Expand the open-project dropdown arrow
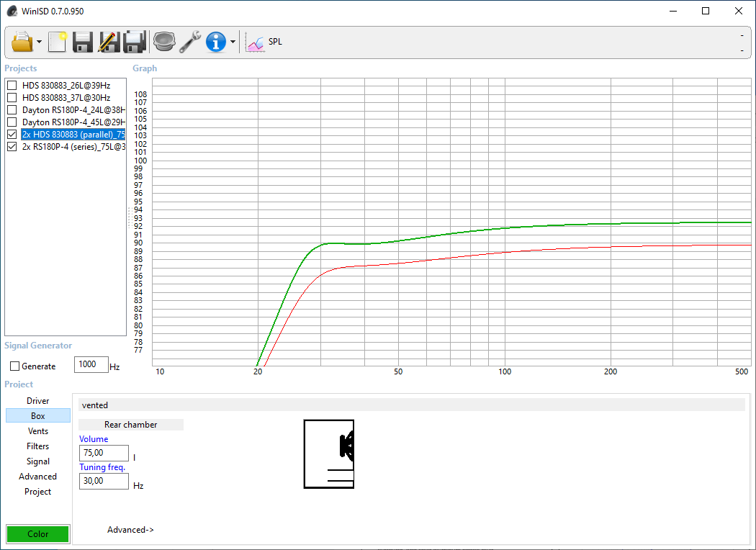Screen dimensions: 756x550 click(x=40, y=42)
